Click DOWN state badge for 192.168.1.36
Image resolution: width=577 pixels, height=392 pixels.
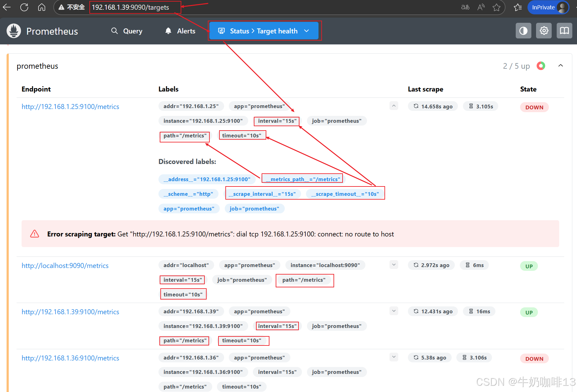[534, 359]
